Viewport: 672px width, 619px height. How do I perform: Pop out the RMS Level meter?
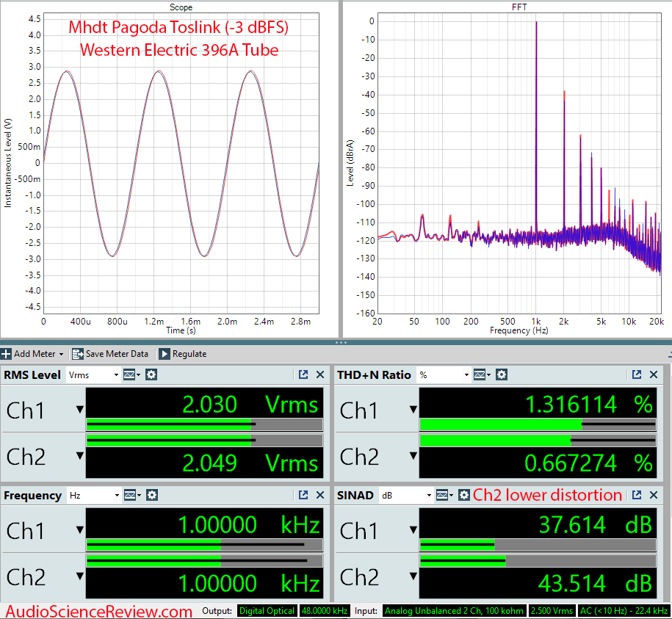(303, 374)
